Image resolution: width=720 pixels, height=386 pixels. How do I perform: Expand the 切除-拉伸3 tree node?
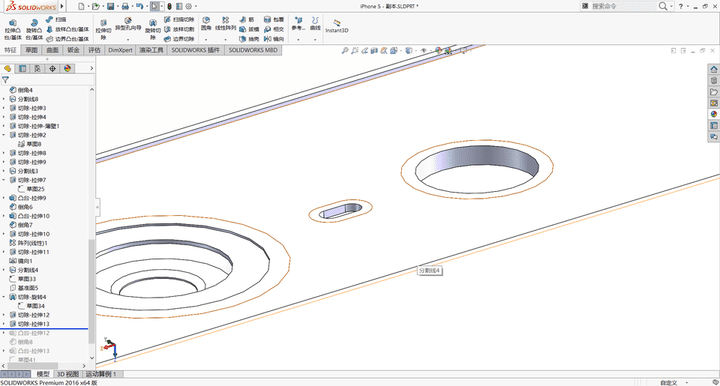click(x=4, y=108)
